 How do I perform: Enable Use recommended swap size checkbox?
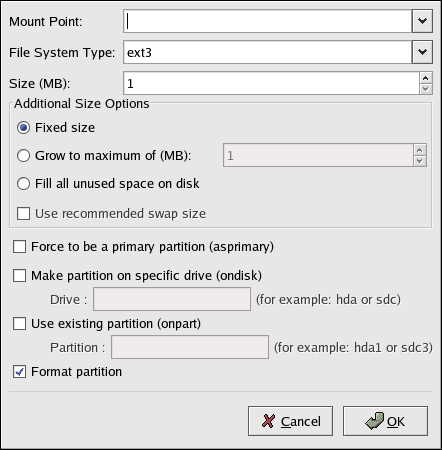tap(23, 214)
